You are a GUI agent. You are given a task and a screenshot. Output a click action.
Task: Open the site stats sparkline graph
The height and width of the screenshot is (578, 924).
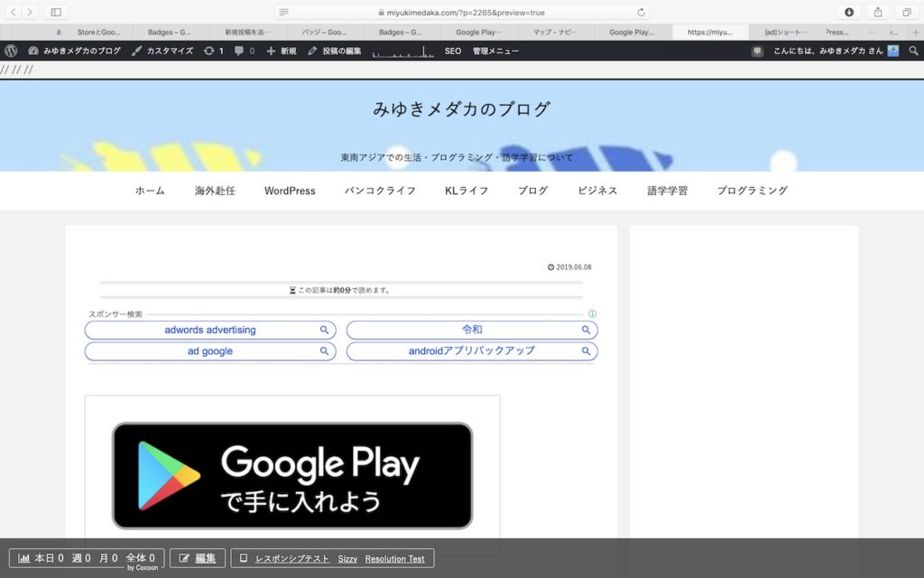coord(403,51)
